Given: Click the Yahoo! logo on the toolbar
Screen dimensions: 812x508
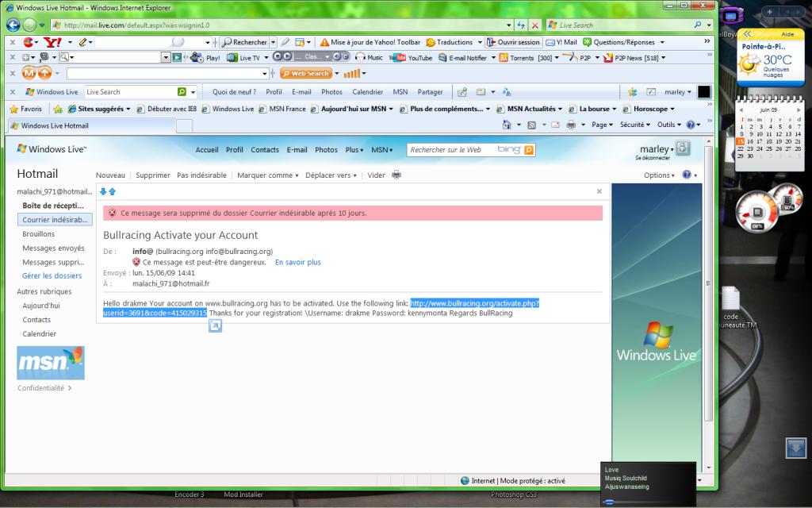Looking at the screenshot, I should 52,42.
